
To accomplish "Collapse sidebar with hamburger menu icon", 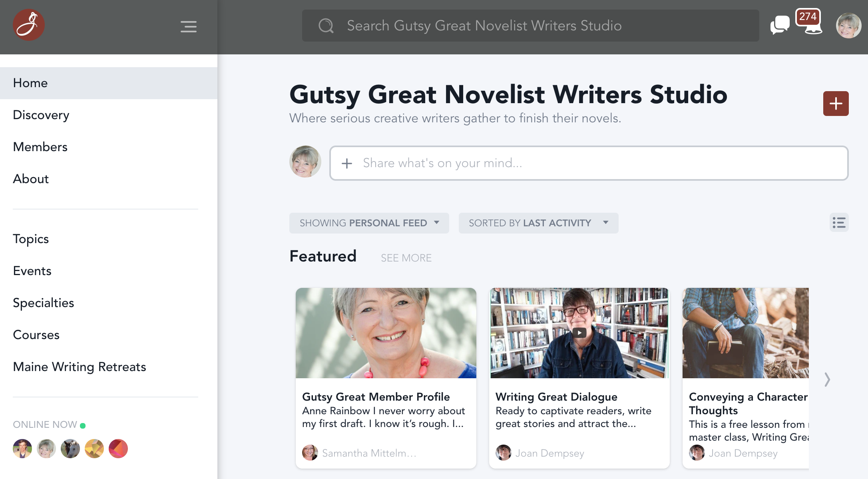I will pos(189,27).
